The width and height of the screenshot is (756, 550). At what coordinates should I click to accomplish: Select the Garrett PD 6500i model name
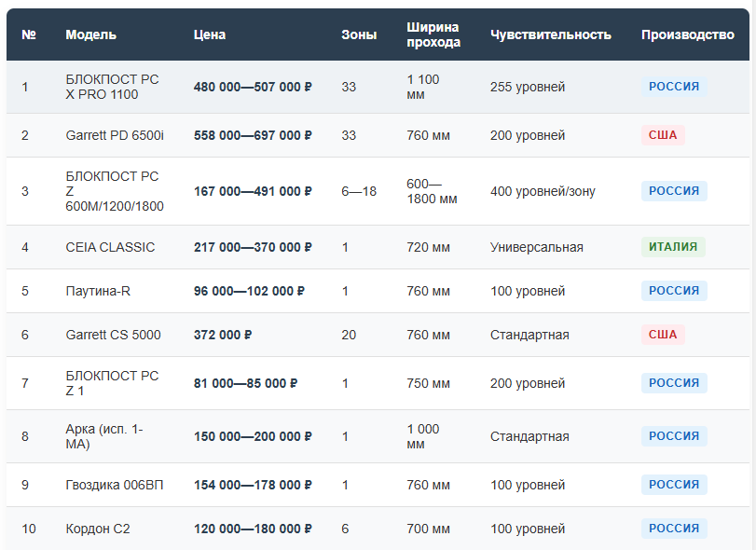[115, 135]
